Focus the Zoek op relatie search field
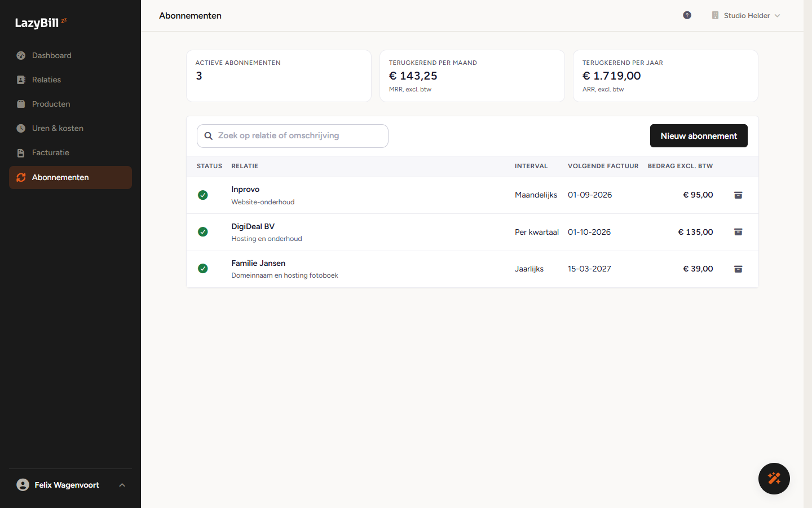The height and width of the screenshot is (508, 812). [293, 136]
